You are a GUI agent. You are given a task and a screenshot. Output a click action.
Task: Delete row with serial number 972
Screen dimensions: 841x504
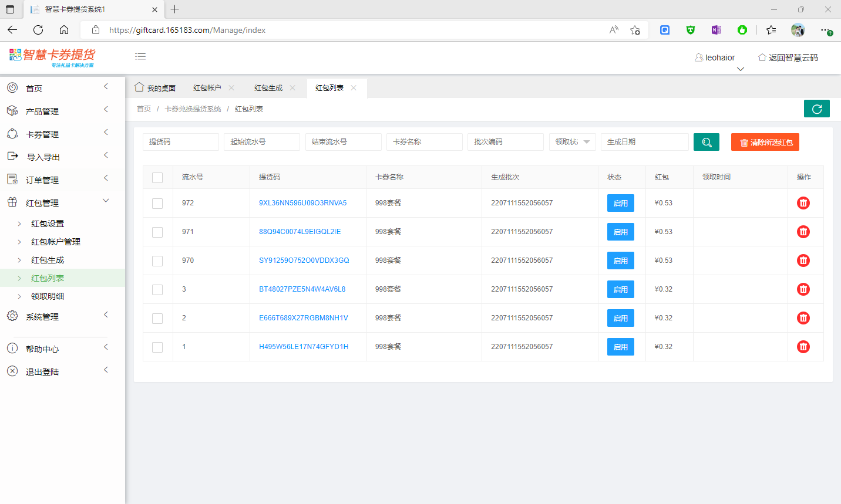pos(803,203)
